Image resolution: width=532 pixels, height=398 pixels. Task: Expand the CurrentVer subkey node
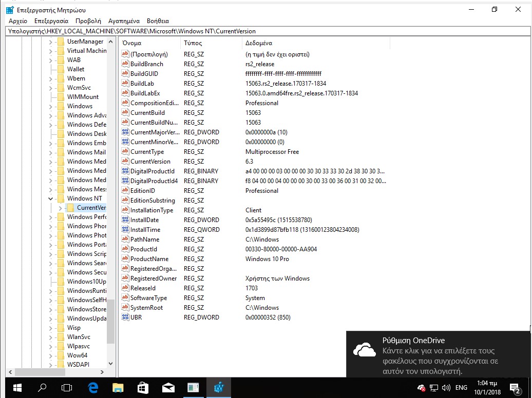pyautogui.click(x=61, y=208)
